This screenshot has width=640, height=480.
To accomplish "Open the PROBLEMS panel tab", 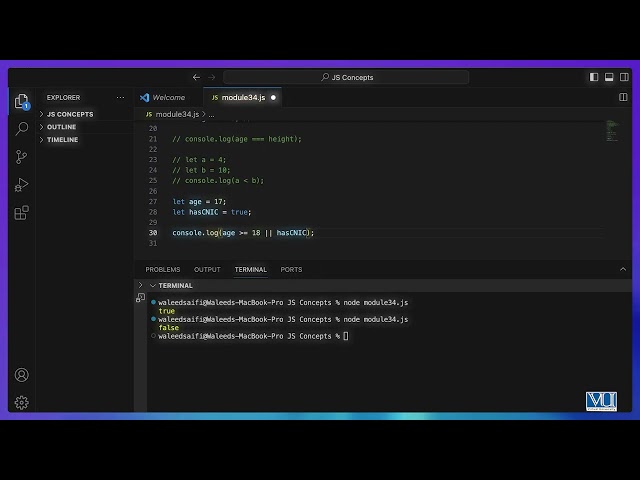I will click(x=162, y=269).
